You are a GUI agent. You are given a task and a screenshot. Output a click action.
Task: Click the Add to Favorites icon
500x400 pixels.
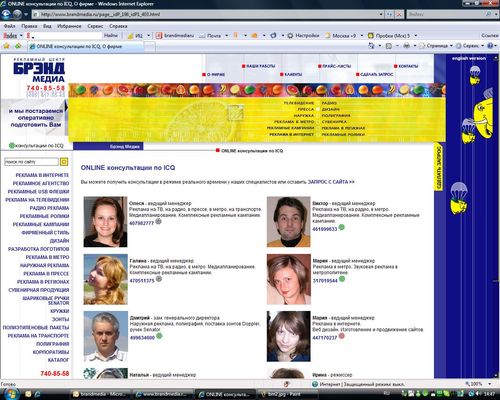[18, 46]
